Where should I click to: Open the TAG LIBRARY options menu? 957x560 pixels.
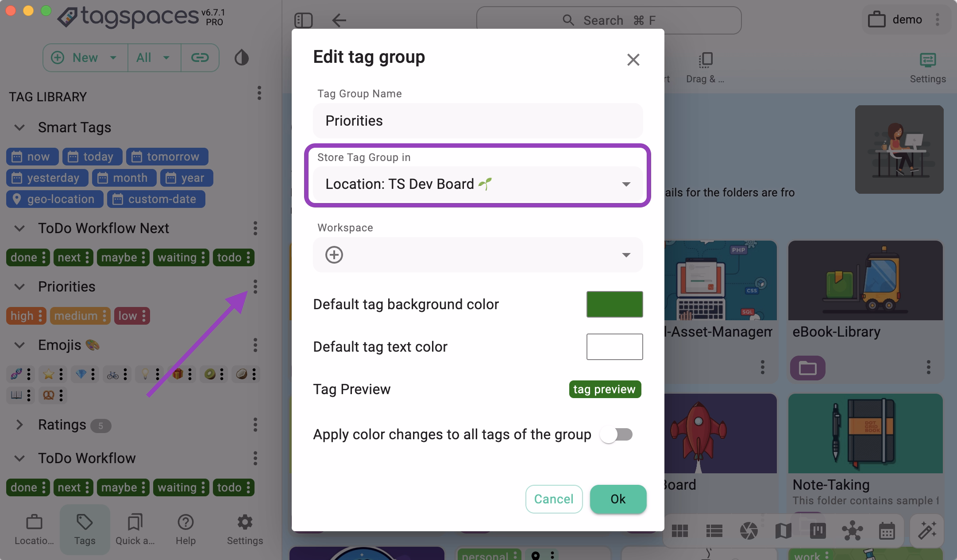point(259,93)
